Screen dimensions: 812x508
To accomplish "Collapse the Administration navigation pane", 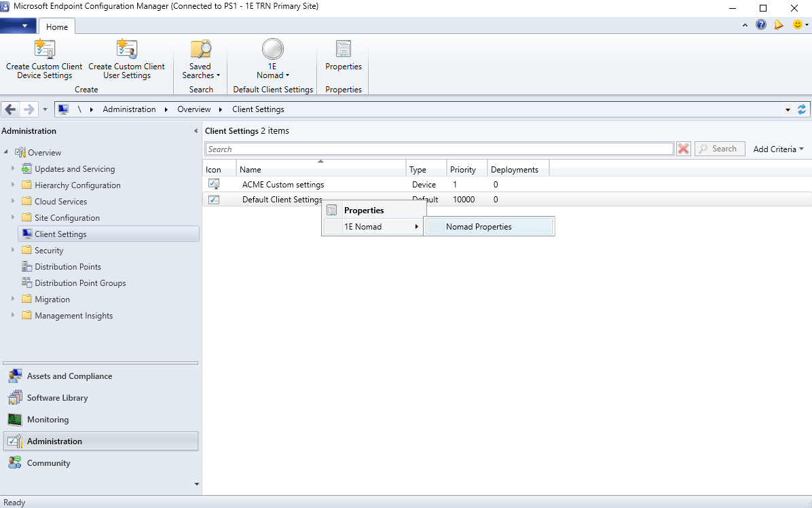I will pyautogui.click(x=196, y=131).
